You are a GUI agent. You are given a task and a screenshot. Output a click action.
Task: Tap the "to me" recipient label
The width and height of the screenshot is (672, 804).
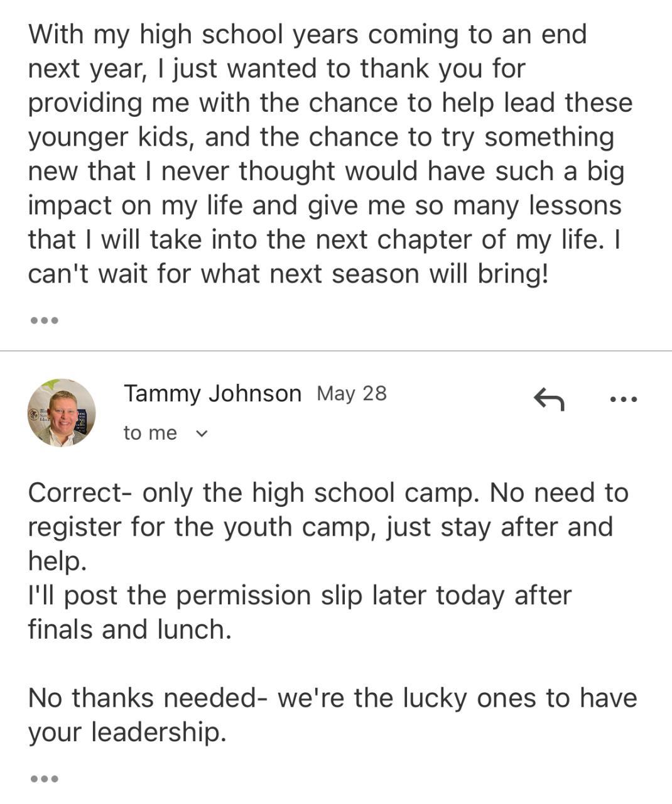pyautogui.click(x=150, y=433)
